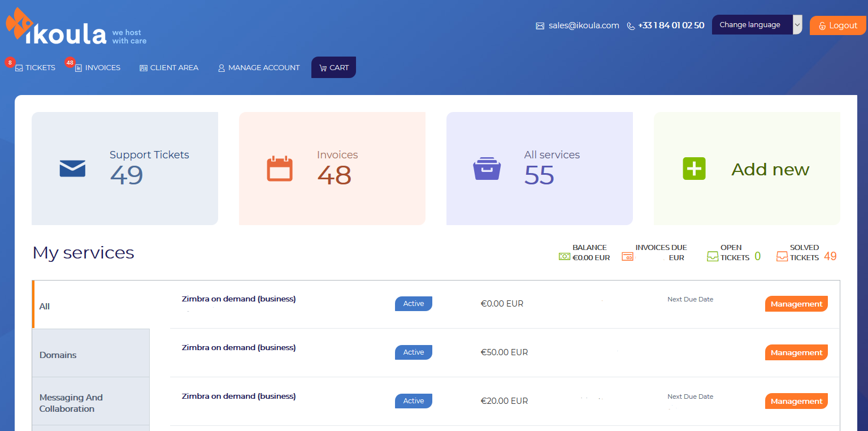
Task: Click the red 8 badge on Tickets
Action: (10, 62)
